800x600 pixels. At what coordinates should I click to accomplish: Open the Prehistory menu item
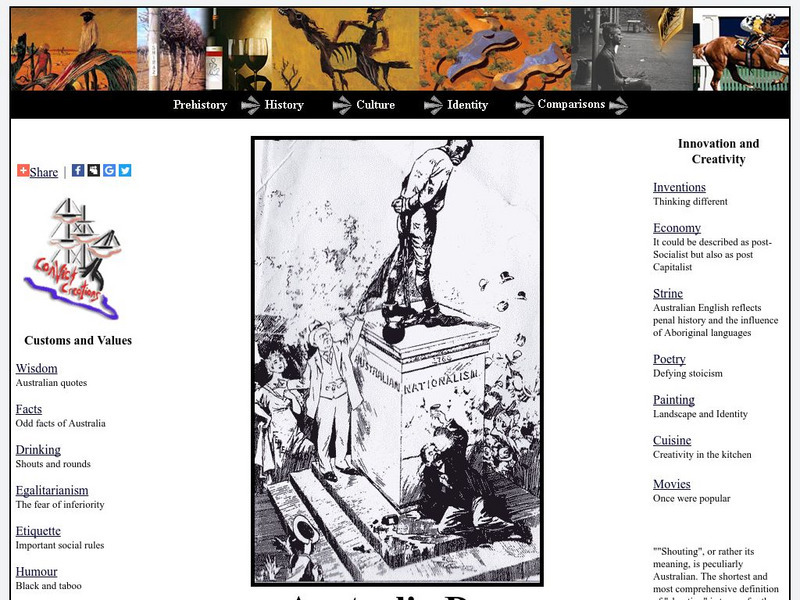[x=200, y=105]
